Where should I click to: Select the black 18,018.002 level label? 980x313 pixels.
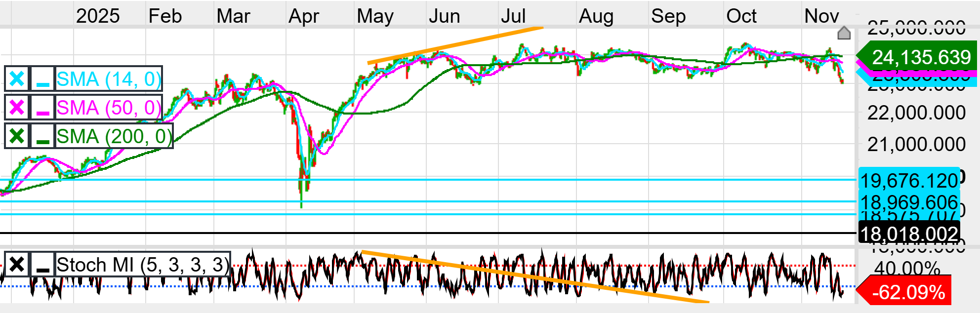coord(909,234)
